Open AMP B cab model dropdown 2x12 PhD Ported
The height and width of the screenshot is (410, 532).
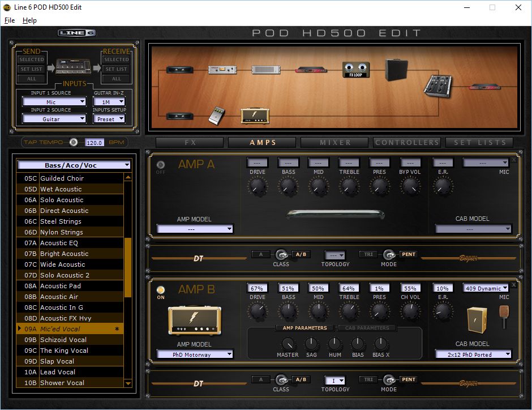pyautogui.click(x=473, y=355)
